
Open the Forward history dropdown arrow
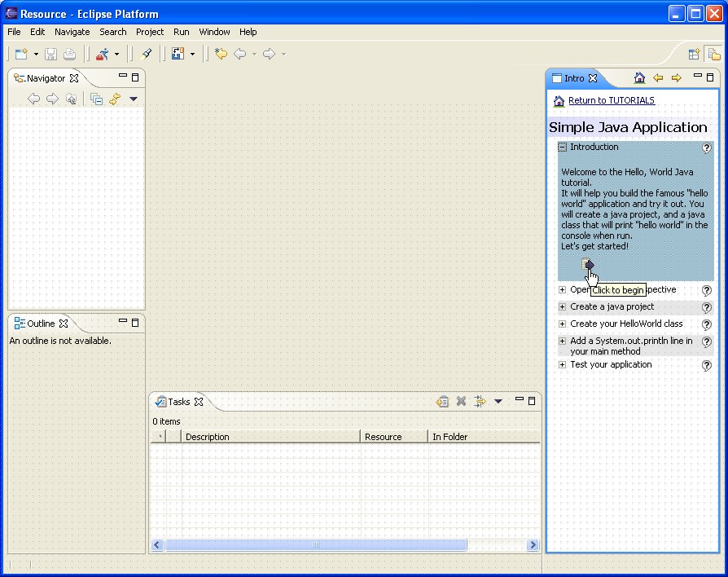(x=283, y=55)
